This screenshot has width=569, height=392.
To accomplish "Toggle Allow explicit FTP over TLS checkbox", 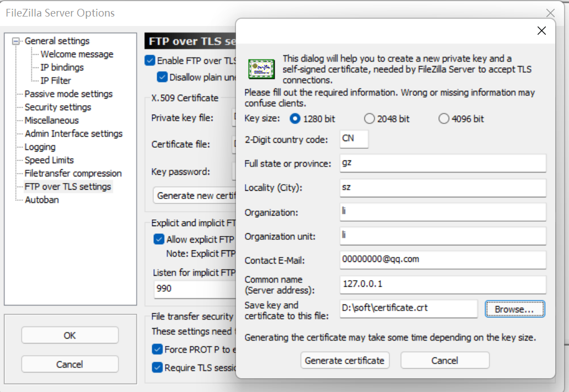I will (159, 239).
